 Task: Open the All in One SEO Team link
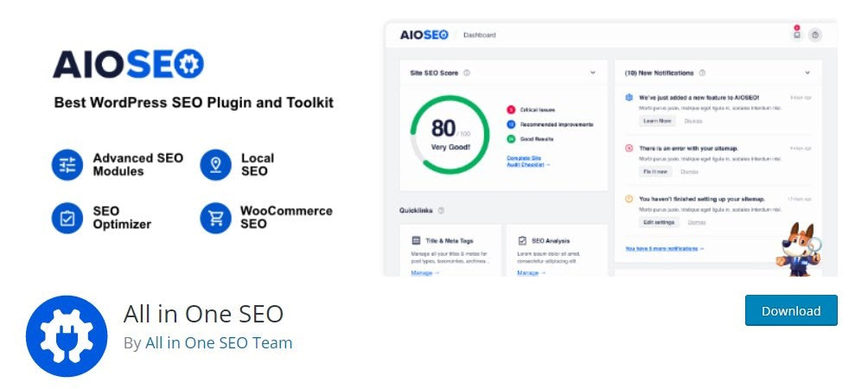pos(219,343)
